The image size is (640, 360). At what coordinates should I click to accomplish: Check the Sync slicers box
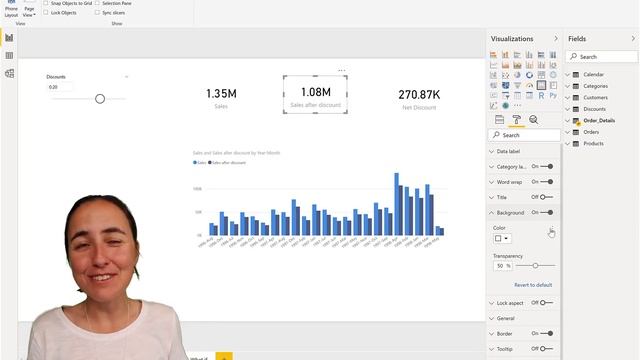97,13
